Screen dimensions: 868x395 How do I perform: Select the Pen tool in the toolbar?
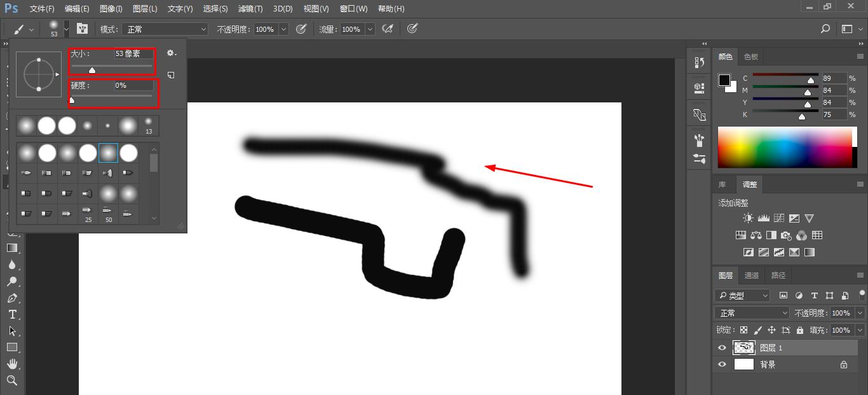tap(12, 298)
